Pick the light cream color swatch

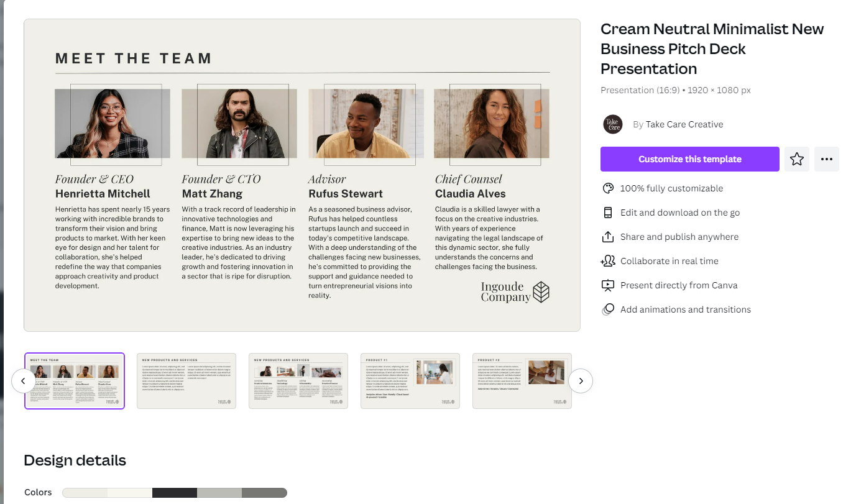click(x=85, y=493)
